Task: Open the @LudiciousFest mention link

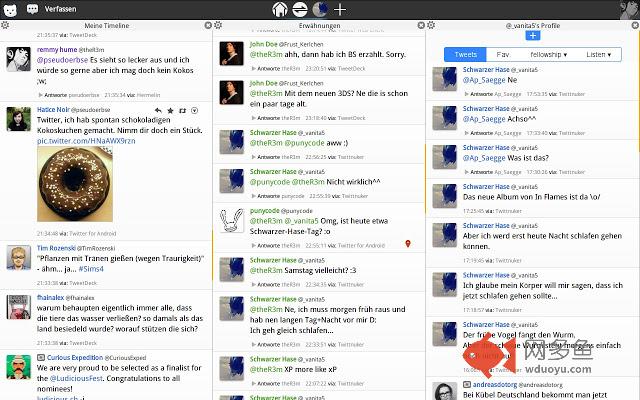Action: tap(76, 378)
